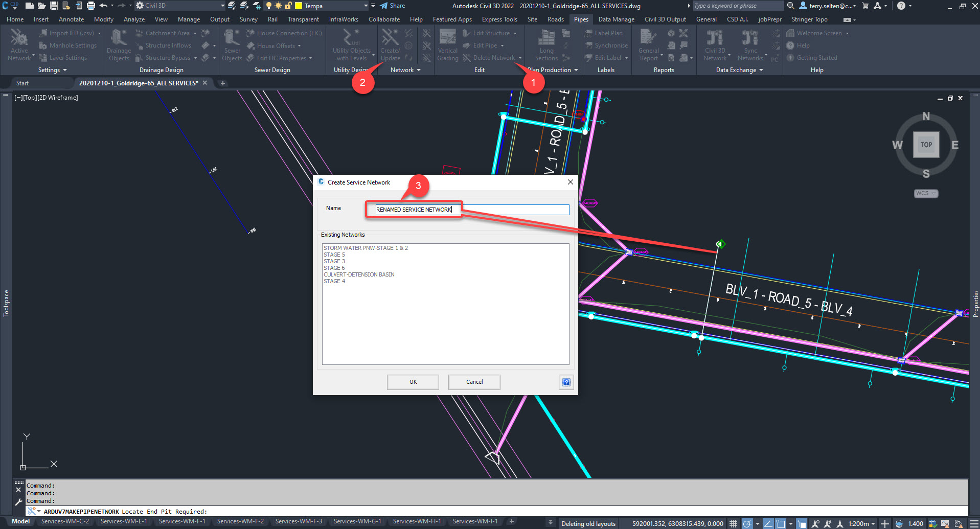The image size is (980, 529).
Task: Click the TOP face of the ViewCube
Action: tap(926, 145)
